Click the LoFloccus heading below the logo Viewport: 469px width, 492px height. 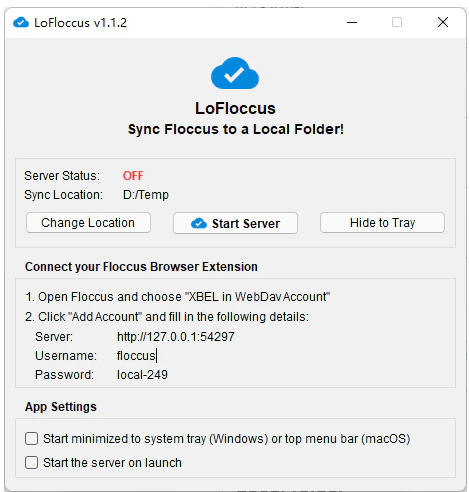pyautogui.click(x=235, y=108)
